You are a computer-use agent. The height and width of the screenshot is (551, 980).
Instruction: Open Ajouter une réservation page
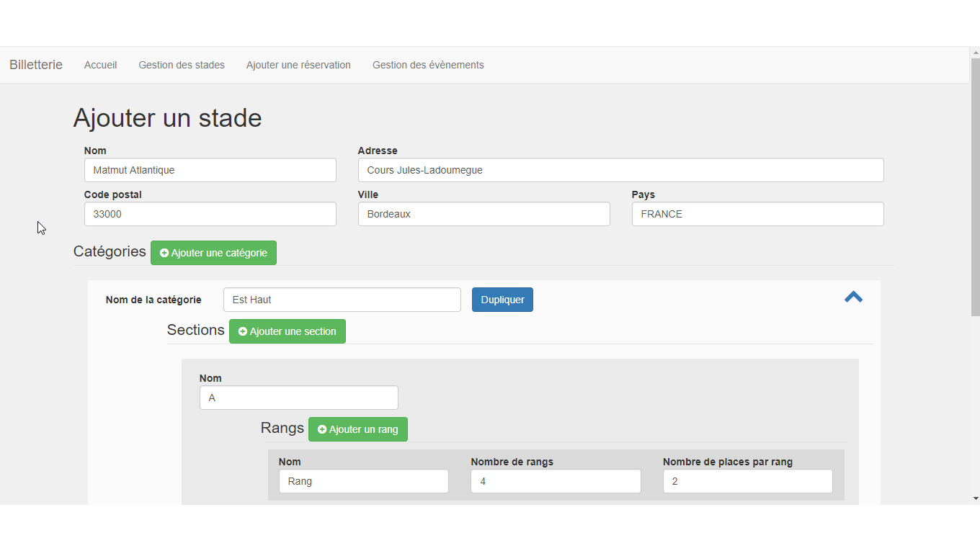click(298, 65)
